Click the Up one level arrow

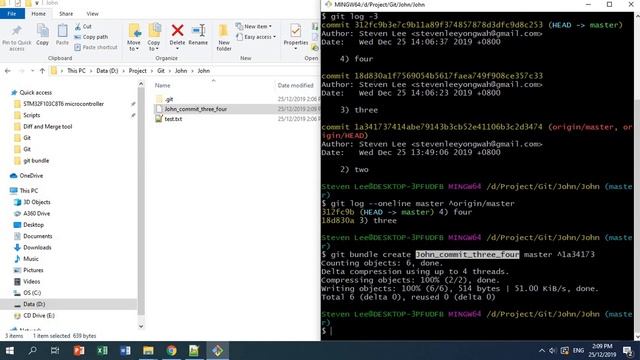pos(42,71)
